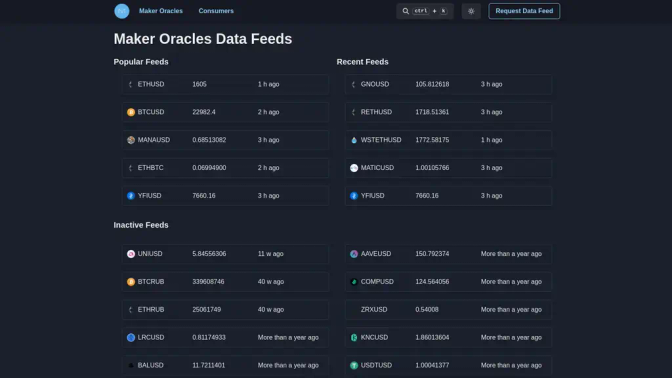
Task: Click the Inactive Feeds heading
Action: click(141, 225)
